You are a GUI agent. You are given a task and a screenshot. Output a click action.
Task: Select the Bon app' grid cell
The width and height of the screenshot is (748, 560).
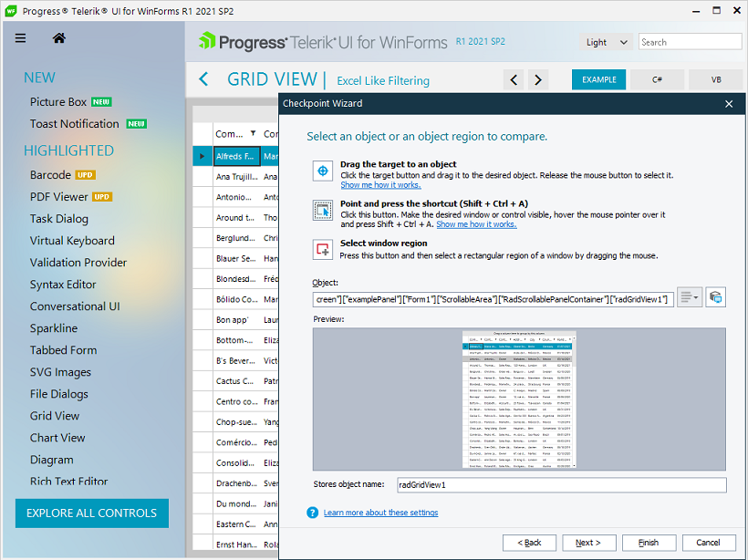tap(236, 319)
